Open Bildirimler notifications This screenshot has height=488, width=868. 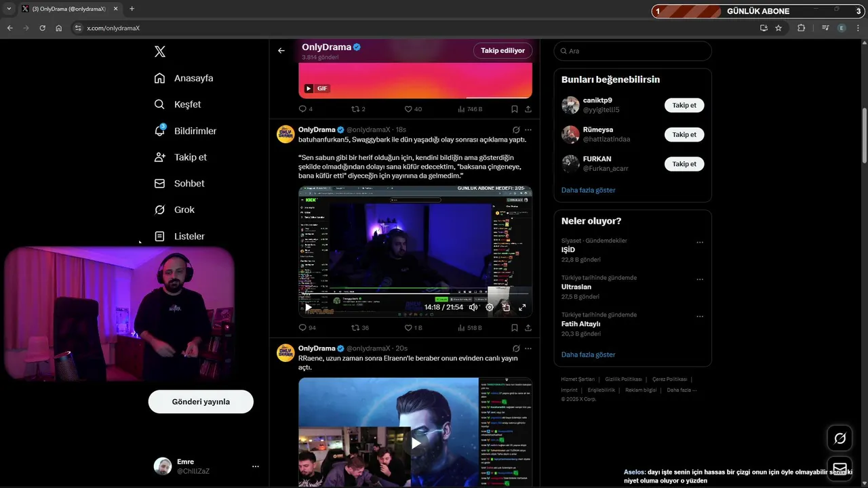pos(185,131)
